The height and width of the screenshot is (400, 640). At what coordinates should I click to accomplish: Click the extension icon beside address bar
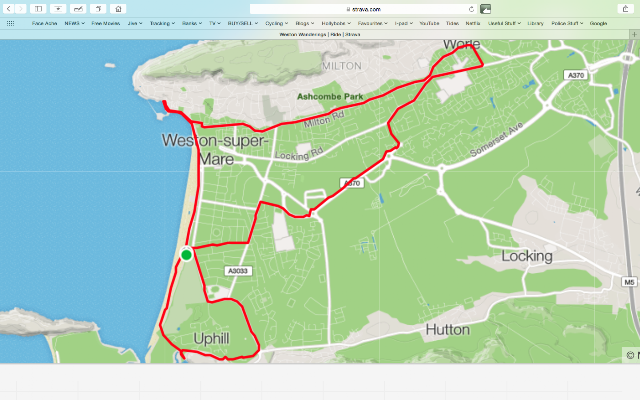(x=485, y=9)
